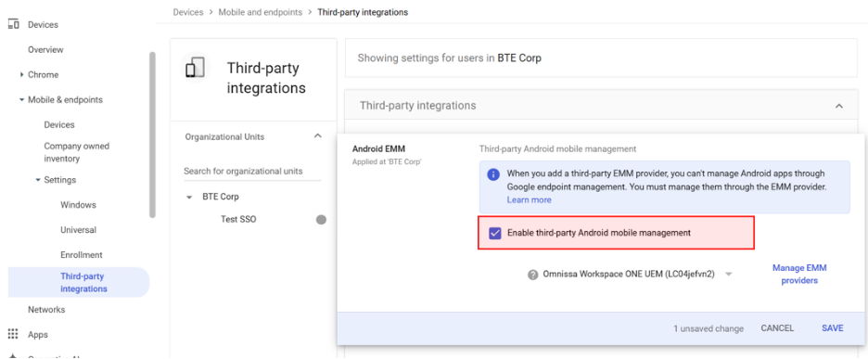Click the sidebar vertical scrollbar
The image size is (868, 359).
[x=152, y=135]
